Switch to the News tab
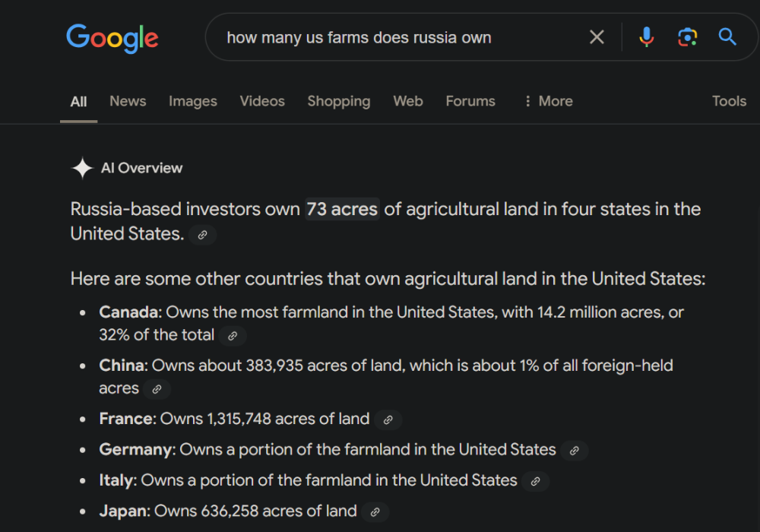 point(128,101)
